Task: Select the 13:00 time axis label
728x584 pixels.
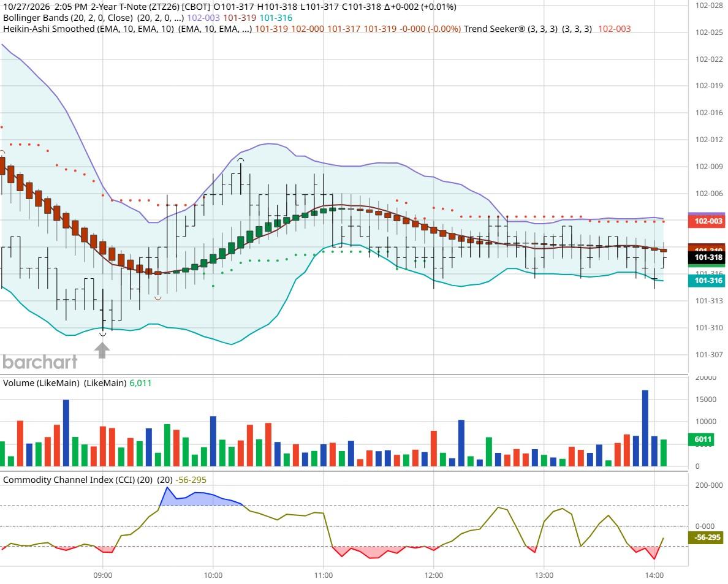Action: pos(544,575)
